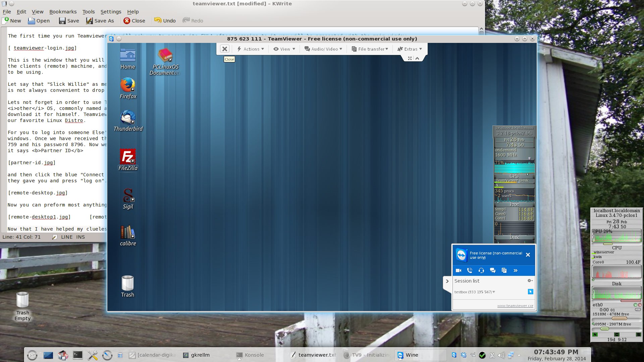The height and width of the screenshot is (362, 644).
Task: Click KWrite vertical scrollbar up arrow
Action: coord(481,29)
